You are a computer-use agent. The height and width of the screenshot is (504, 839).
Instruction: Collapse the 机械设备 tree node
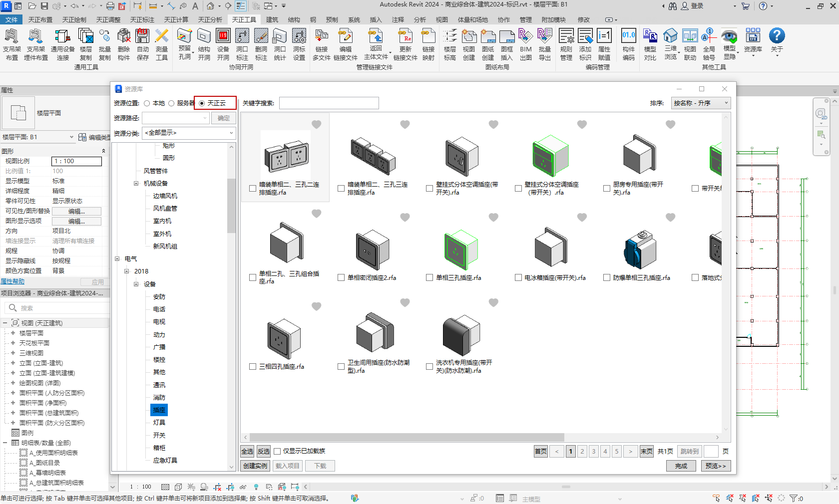(x=136, y=184)
